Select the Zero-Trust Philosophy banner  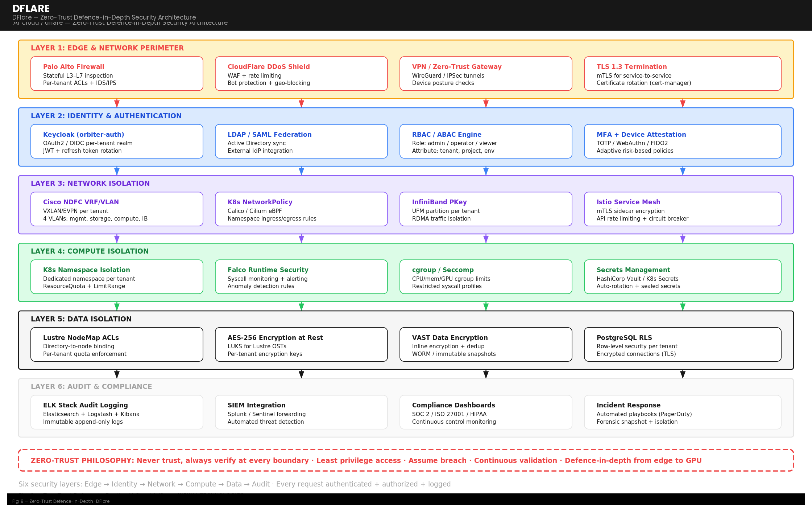click(x=406, y=460)
